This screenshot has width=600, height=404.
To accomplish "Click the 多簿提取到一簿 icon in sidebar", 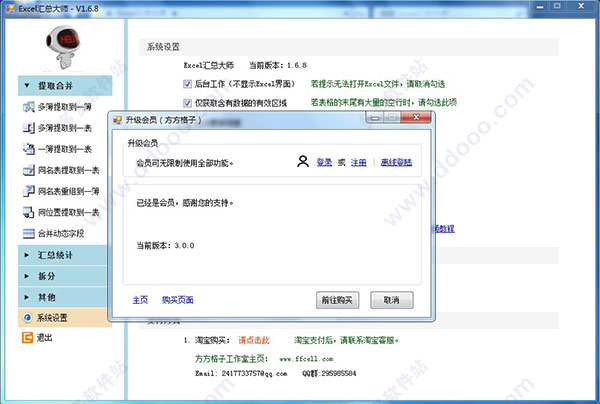I will point(29,107).
